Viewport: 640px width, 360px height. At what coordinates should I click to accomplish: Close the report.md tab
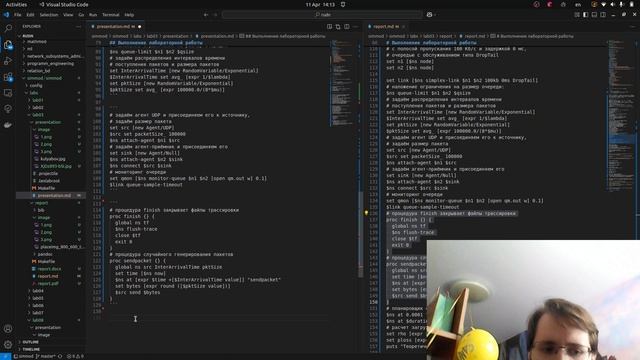pyautogui.click(x=404, y=27)
